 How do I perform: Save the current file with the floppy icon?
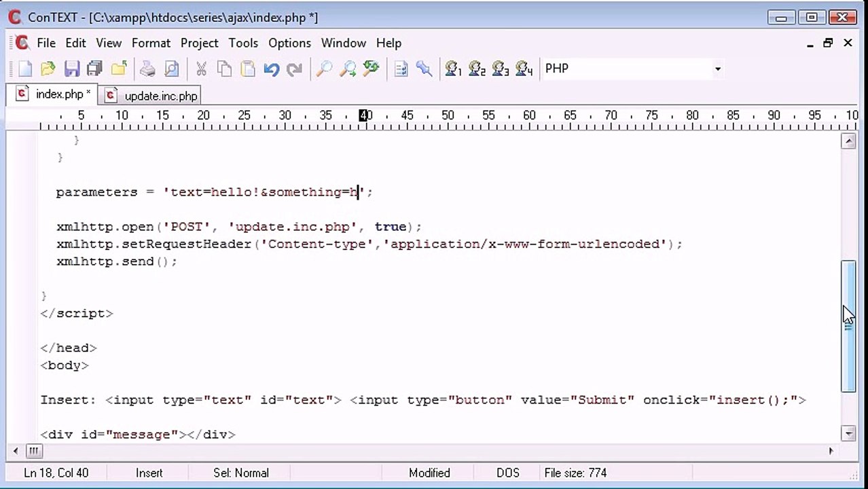[72, 69]
